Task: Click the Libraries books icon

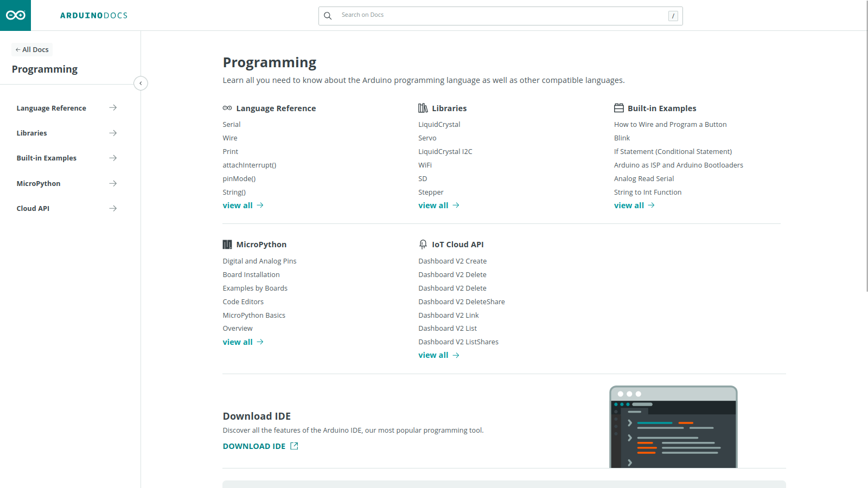Action: (423, 108)
